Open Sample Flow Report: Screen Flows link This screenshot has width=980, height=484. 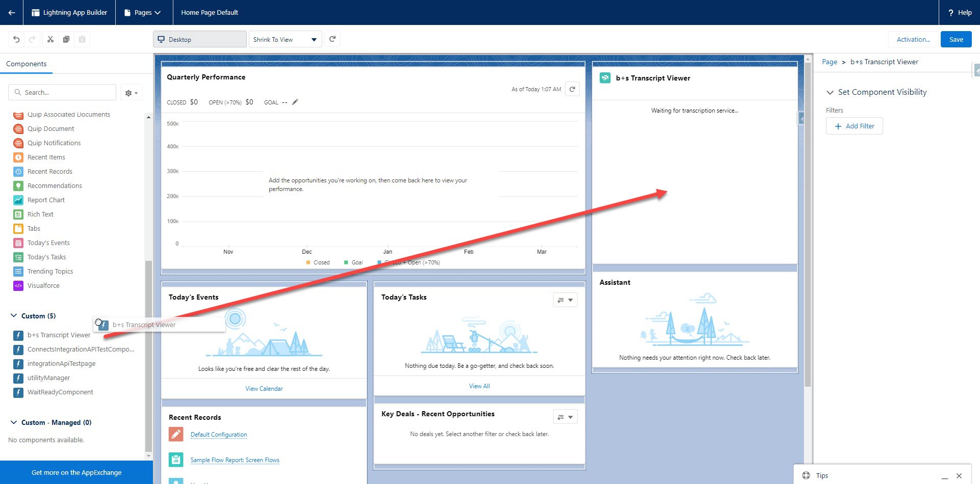coord(235,460)
